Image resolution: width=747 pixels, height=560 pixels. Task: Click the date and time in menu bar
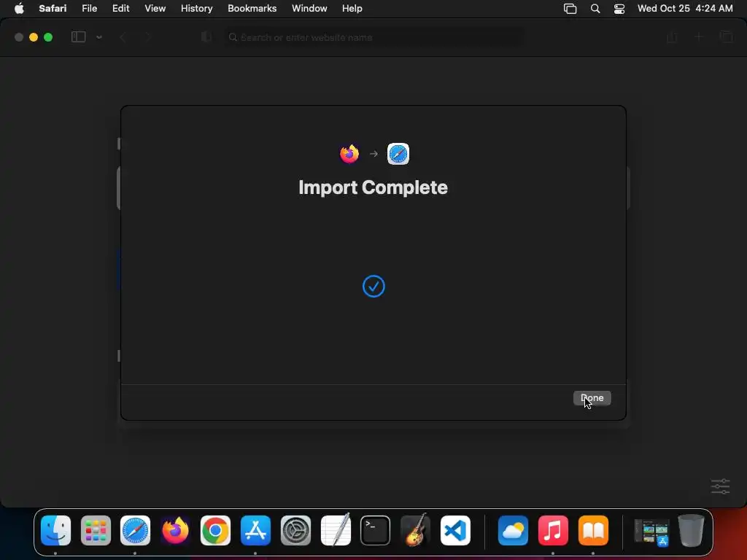685,9
